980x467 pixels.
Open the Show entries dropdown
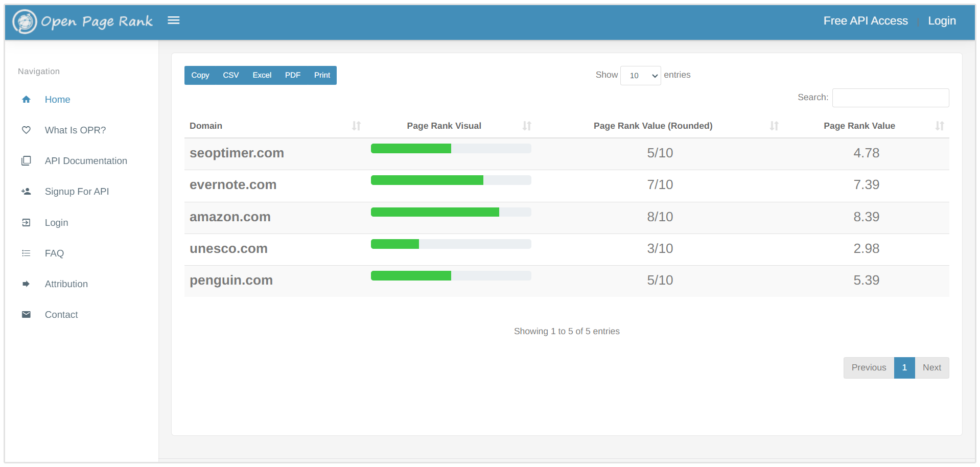click(x=640, y=75)
